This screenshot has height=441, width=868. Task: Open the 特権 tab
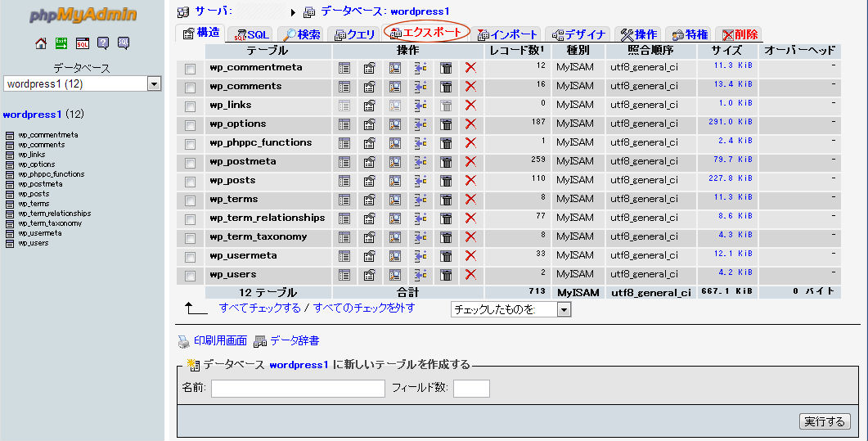click(689, 34)
